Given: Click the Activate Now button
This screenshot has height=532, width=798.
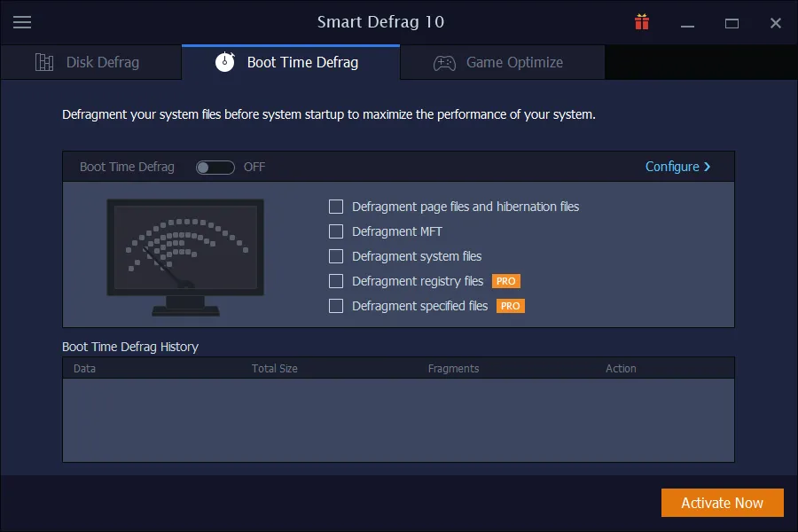Looking at the screenshot, I should pyautogui.click(x=722, y=503).
